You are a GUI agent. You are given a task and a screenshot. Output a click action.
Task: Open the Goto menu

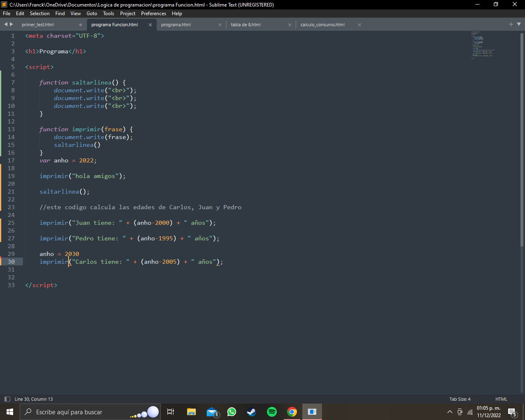point(92,14)
